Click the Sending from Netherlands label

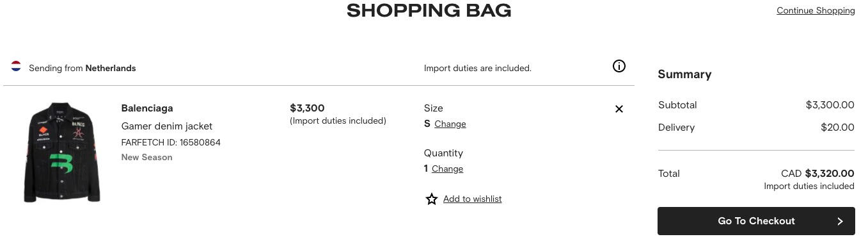coord(83,68)
